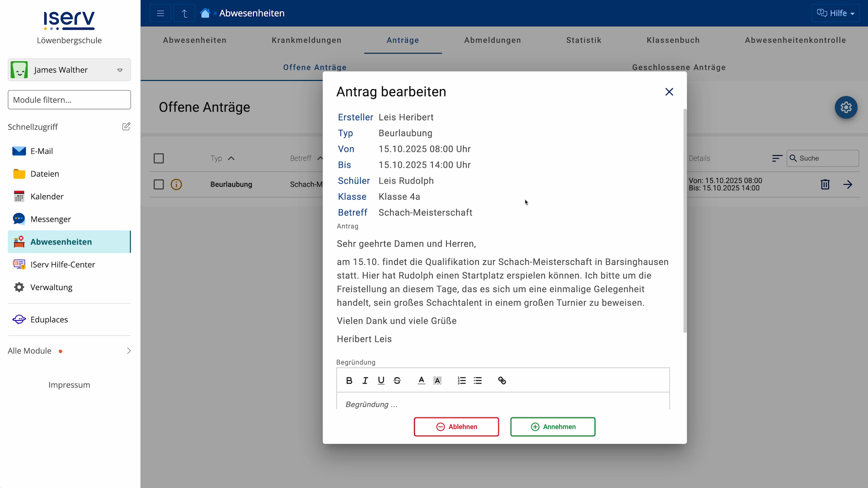Check the select-all checkbox in the table header
Image resolution: width=868 pixels, height=488 pixels.
(159, 158)
